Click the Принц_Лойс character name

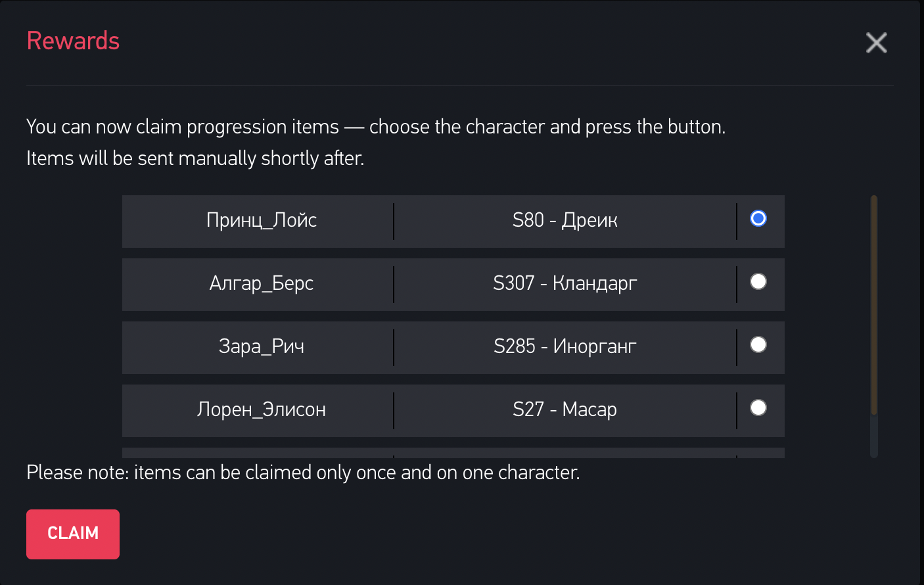click(x=262, y=220)
